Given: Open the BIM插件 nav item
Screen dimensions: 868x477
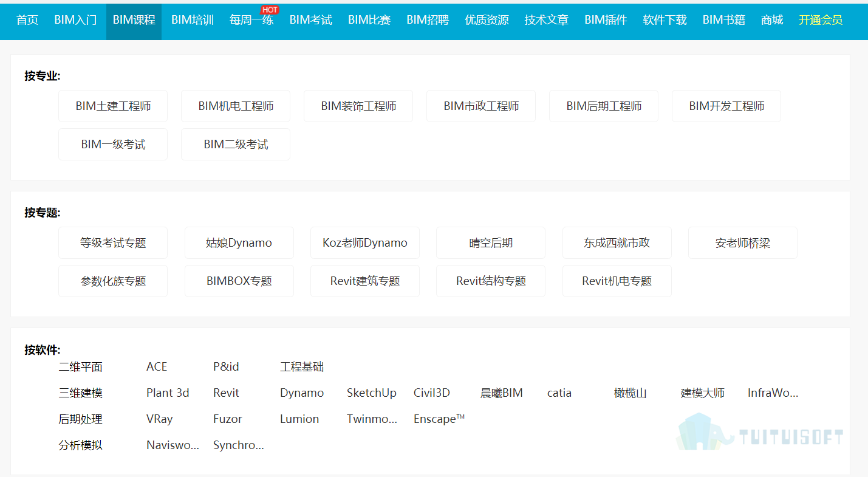Looking at the screenshot, I should click(x=606, y=20).
